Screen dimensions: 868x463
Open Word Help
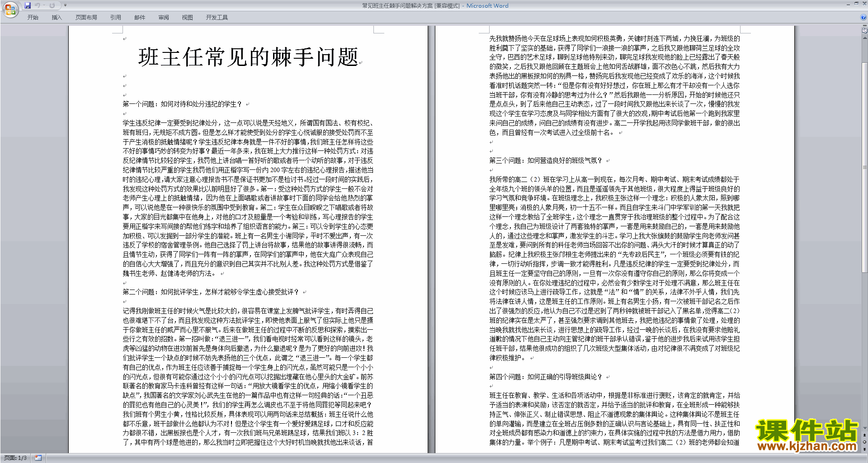pyautogui.click(x=863, y=18)
